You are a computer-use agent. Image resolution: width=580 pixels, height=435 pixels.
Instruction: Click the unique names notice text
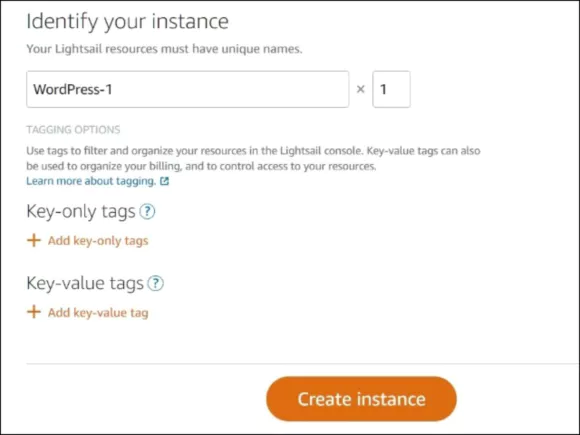(164, 49)
